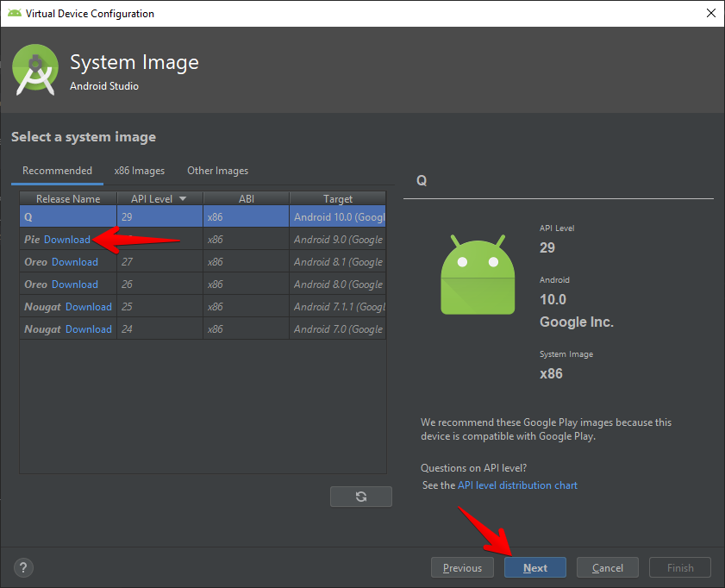Image resolution: width=725 pixels, height=588 pixels.
Task: Open the Other Images tab
Action: (217, 171)
